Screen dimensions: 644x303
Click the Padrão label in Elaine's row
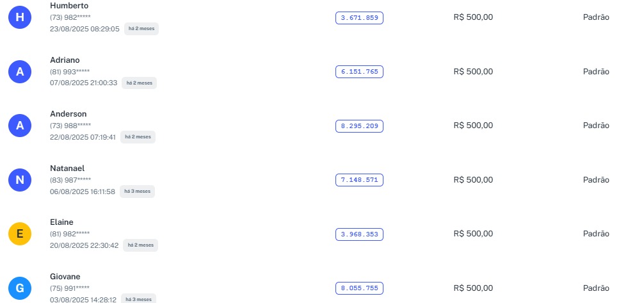point(596,234)
